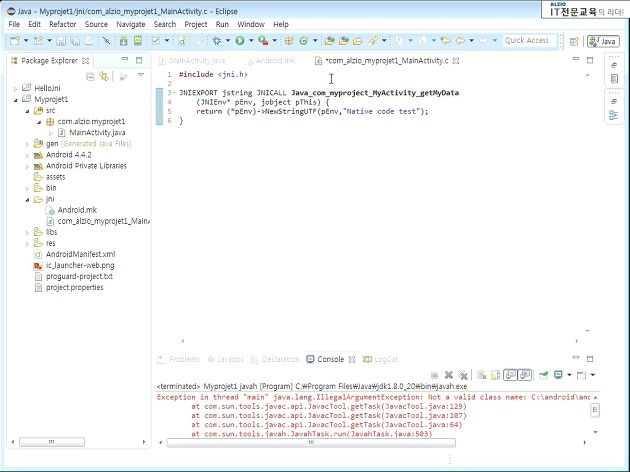The image size is (630, 472).
Task: Click the Console horizontal scrollbar thumb
Action: point(311,443)
